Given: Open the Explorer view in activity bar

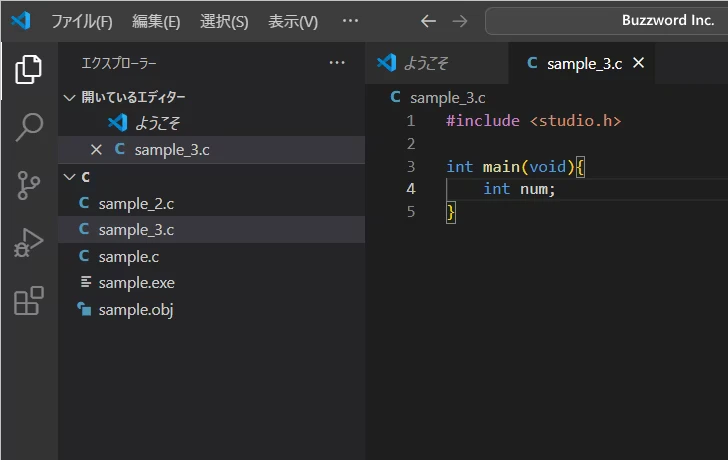Looking at the screenshot, I should pyautogui.click(x=28, y=70).
